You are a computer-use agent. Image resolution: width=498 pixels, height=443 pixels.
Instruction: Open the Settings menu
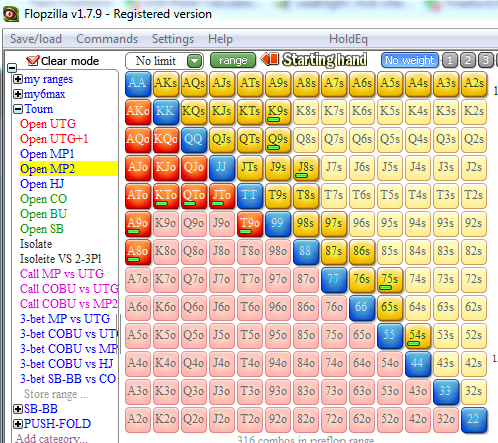[x=173, y=39]
